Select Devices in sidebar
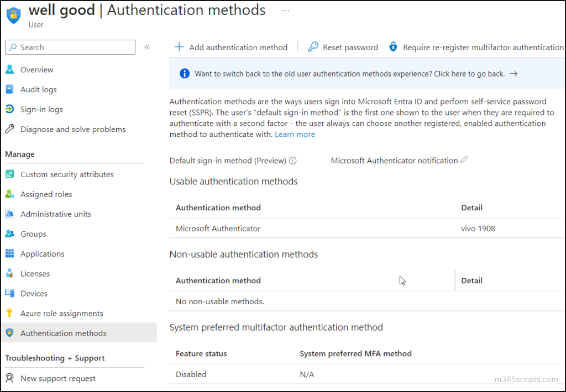566x392 pixels. coord(34,293)
